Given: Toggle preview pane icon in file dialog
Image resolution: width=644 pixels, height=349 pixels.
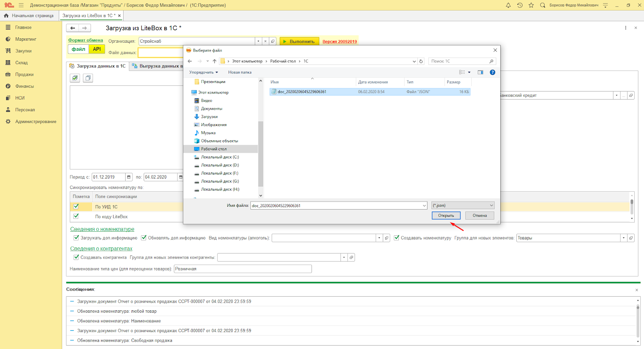Looking at the screenshot, I should pyautogui.click(x=480, y=73).
